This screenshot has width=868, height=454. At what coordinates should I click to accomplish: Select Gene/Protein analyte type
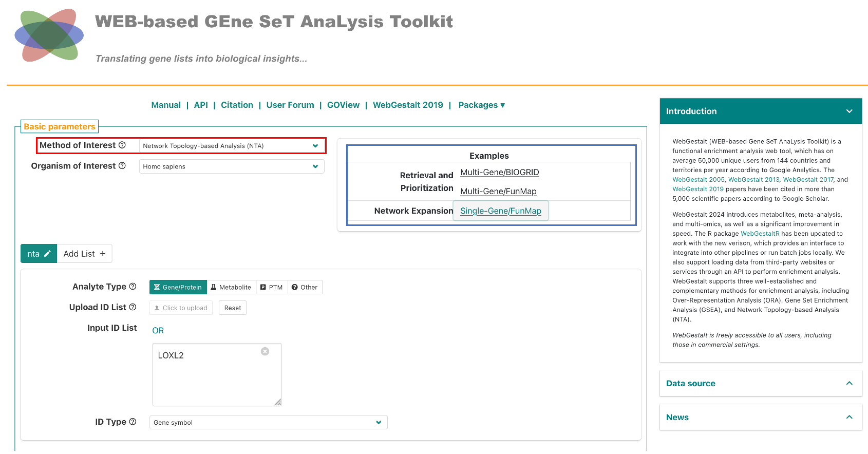pos(178,287)
